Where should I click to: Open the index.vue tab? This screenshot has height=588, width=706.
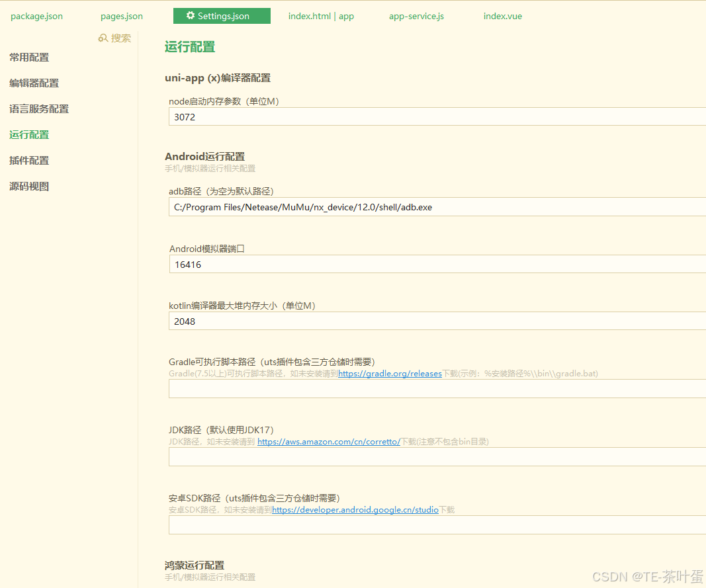point(502,16)
